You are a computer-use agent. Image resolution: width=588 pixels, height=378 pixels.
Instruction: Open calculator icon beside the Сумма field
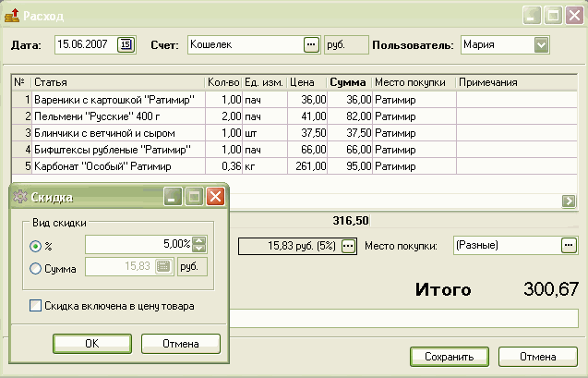coord(163,267)
